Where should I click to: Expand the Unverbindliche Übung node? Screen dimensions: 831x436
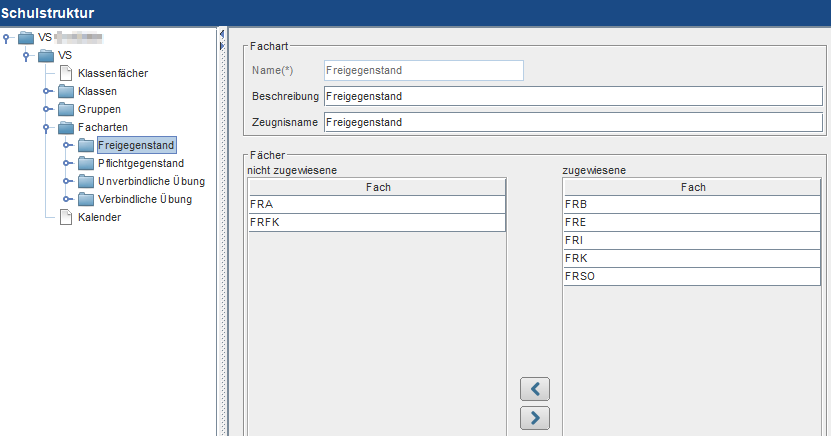pyautogui.click(x=67, y=181)
